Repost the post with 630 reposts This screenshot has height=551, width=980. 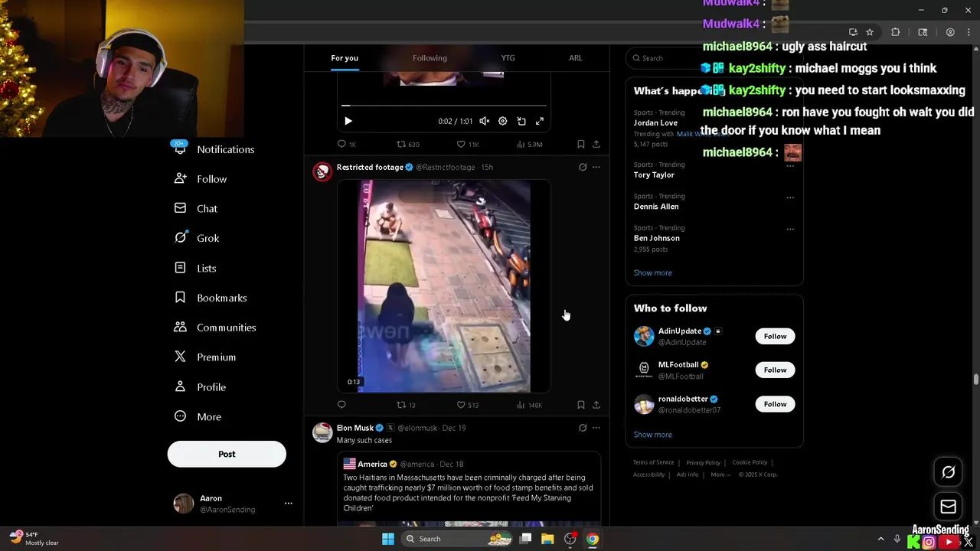[407, 144]
